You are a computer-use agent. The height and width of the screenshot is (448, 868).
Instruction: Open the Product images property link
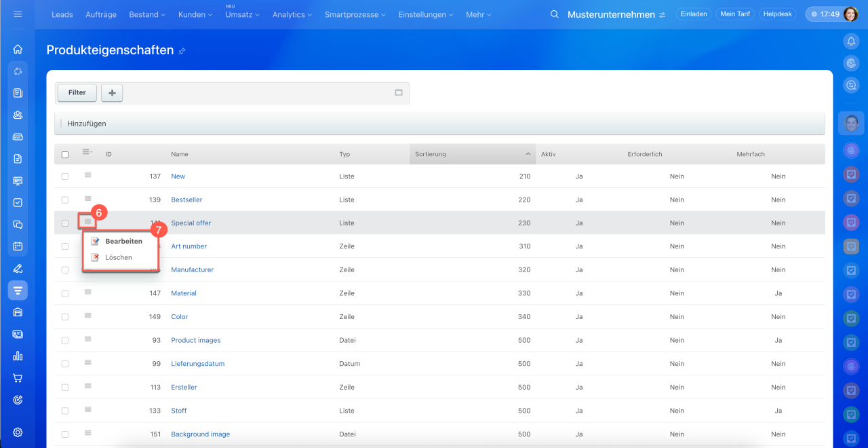[x=195, y=340]
